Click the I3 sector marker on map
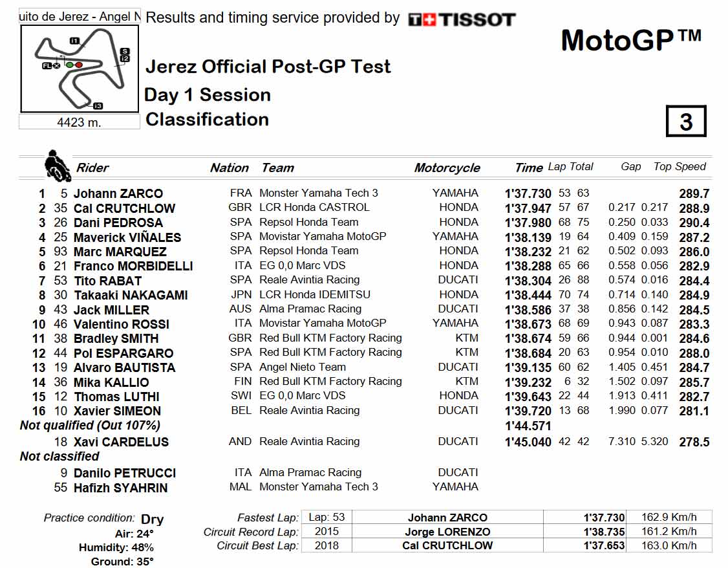728x568 pixels. point(98,106)
